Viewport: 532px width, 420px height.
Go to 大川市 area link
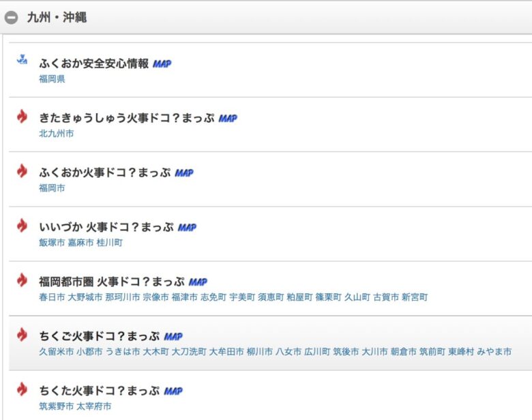[375, 352]
